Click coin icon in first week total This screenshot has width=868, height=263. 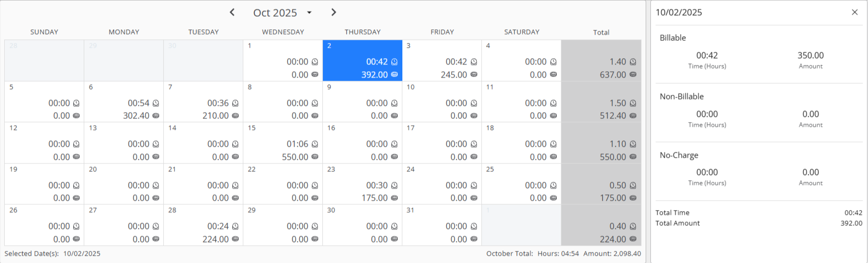pos(633,74)
